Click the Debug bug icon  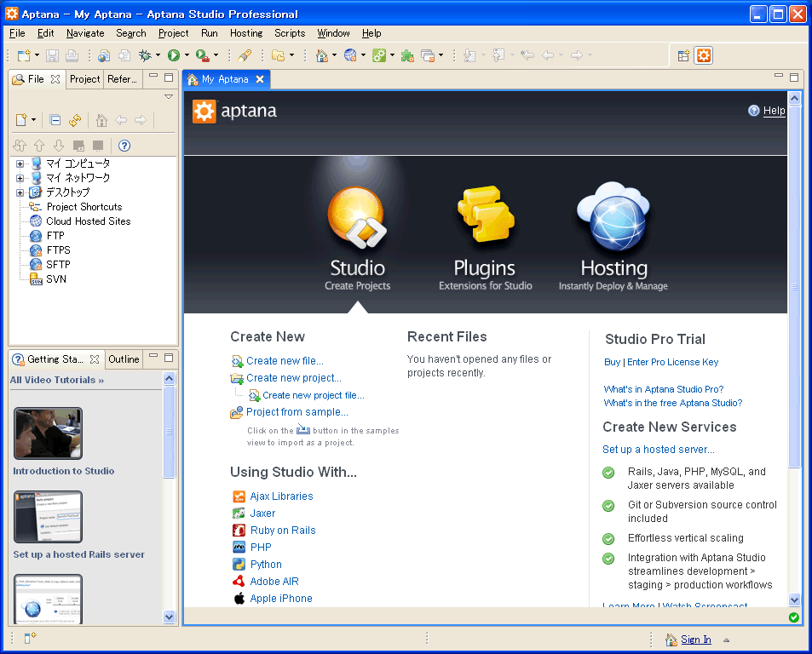point(145,55)
